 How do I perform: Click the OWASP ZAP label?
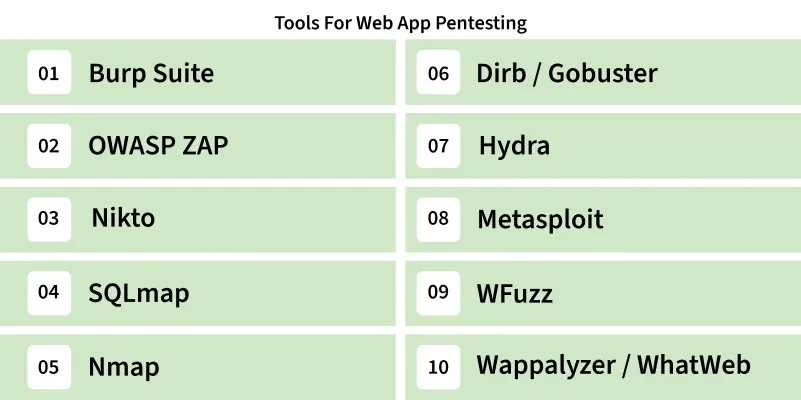click(x=158, y=146)
